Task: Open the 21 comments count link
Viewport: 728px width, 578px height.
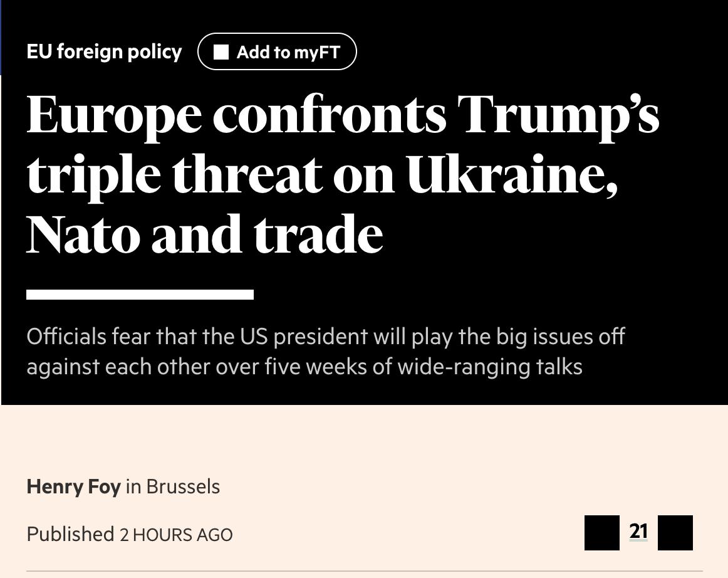Action: point(638,532)
